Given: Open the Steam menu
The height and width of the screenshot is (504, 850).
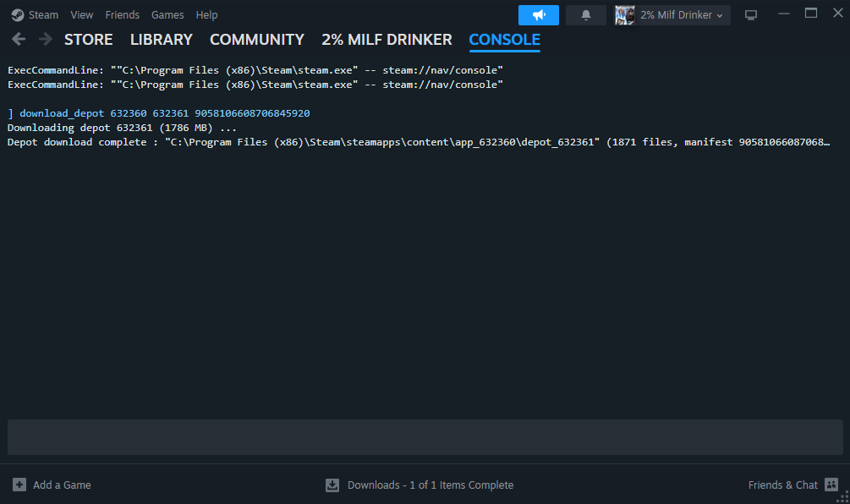Looking at the screenshot, I should 43,15.
